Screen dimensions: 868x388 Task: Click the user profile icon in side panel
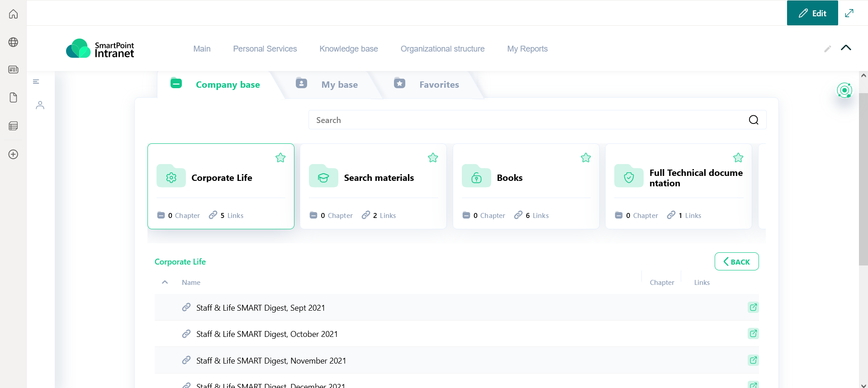click(x=40, y=105)
